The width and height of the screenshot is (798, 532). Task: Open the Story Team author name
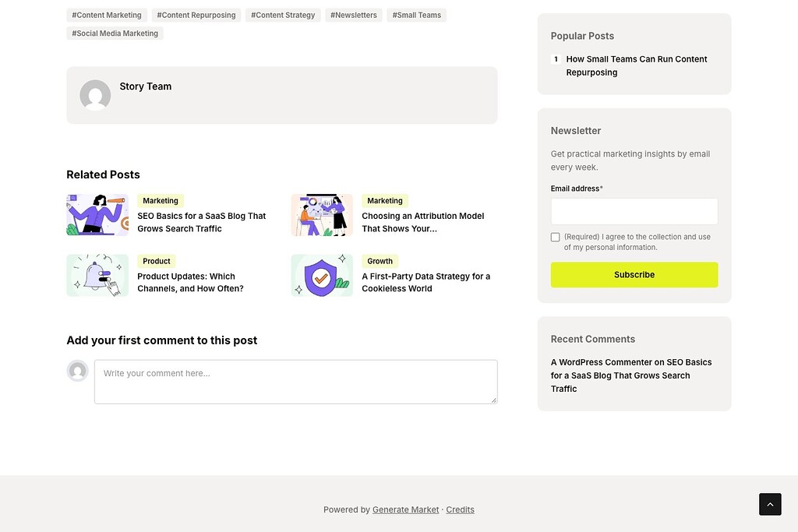146,86
